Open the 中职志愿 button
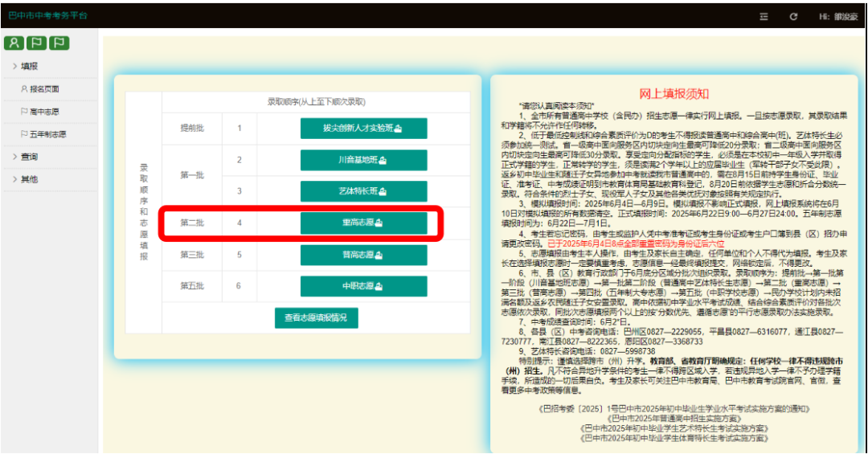 pos(362,286)
